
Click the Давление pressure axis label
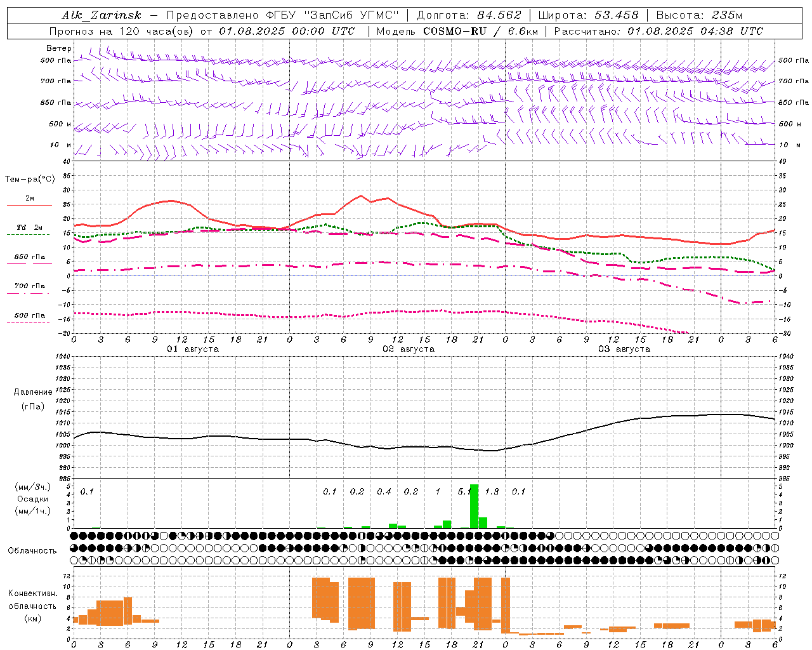(x=33, y=392)
